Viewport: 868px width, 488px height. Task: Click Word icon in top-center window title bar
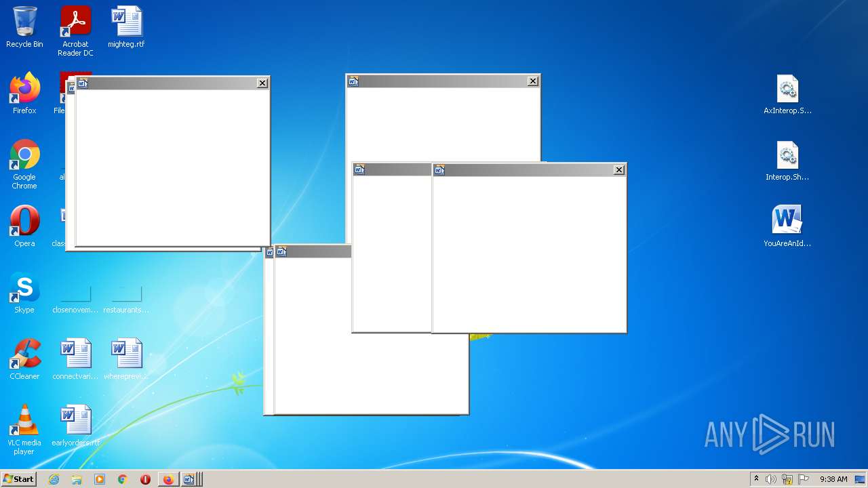pos(353,81)
